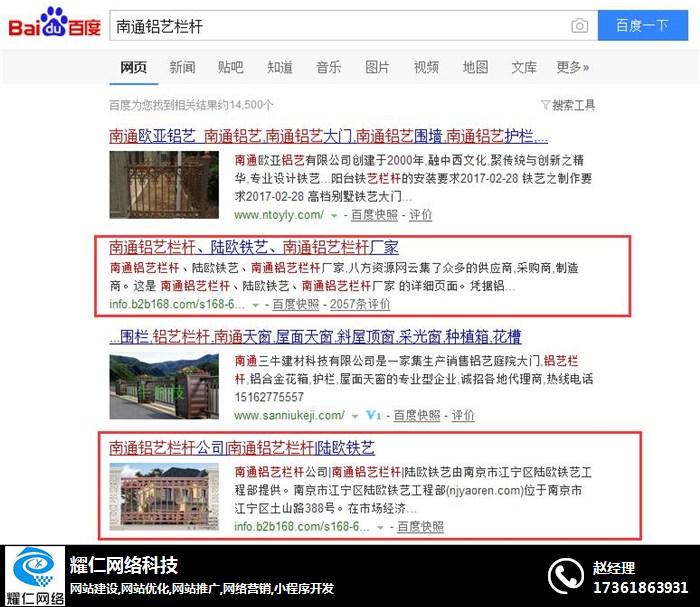
Task: Click 评价 for ntoyly.com result
Action: (421, 215)
